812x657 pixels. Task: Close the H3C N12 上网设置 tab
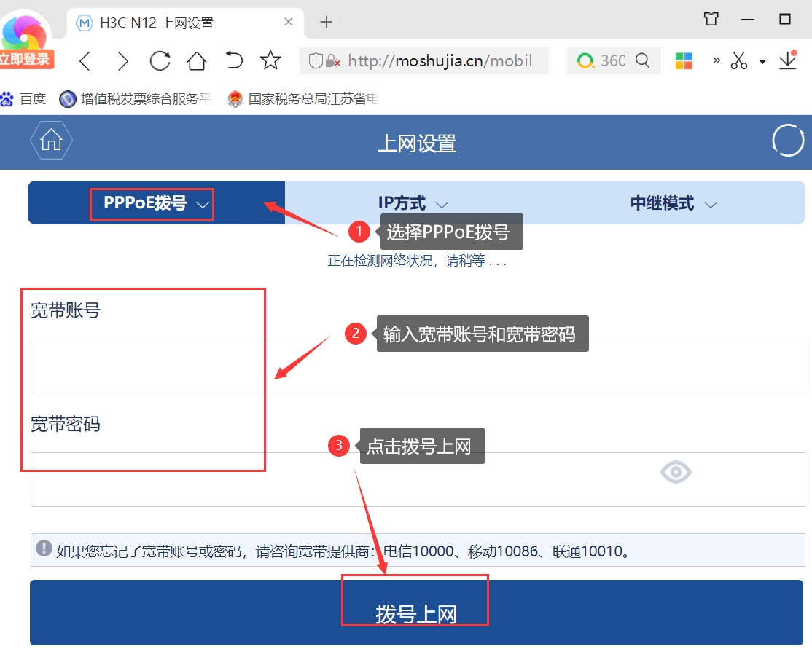click(x=289, y=22)
